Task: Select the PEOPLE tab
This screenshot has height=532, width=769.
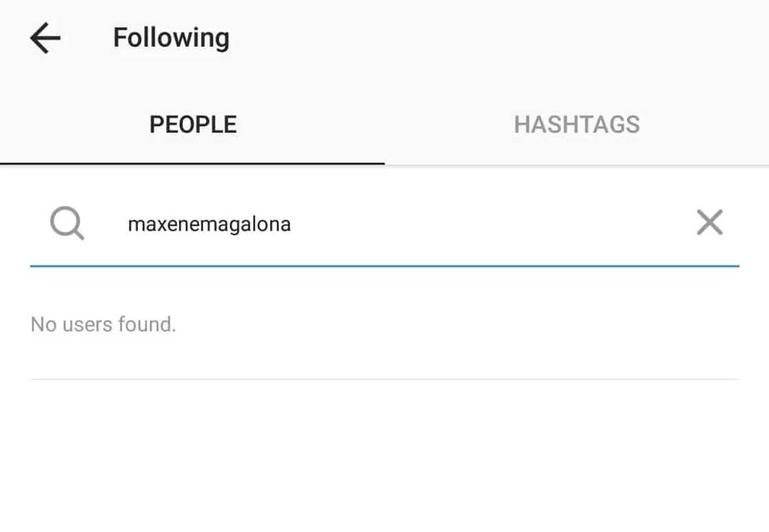Action: click(193, 124)
